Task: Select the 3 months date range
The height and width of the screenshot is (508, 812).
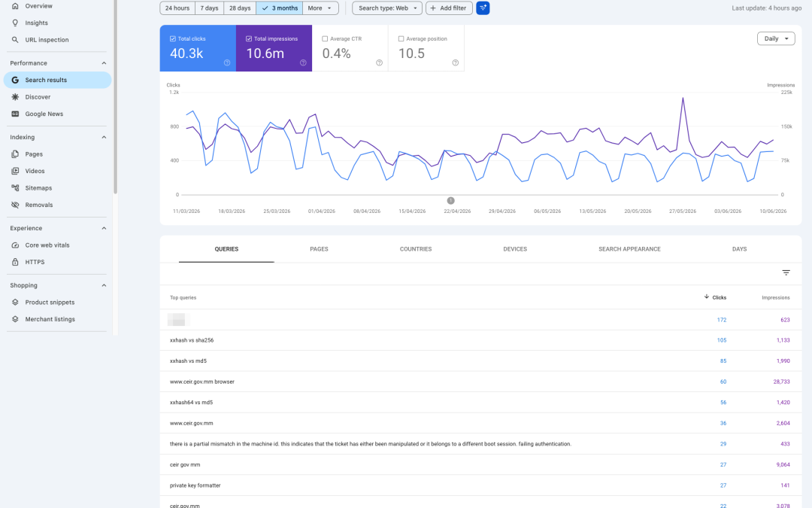Action: pos(279,8)
